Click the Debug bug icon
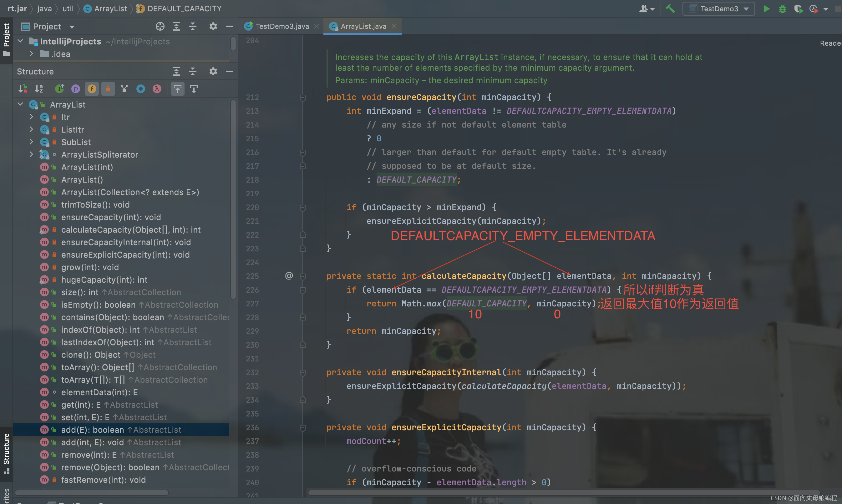Image resolution: width=842 pixels, height=504 pixels. click(783, 9)
